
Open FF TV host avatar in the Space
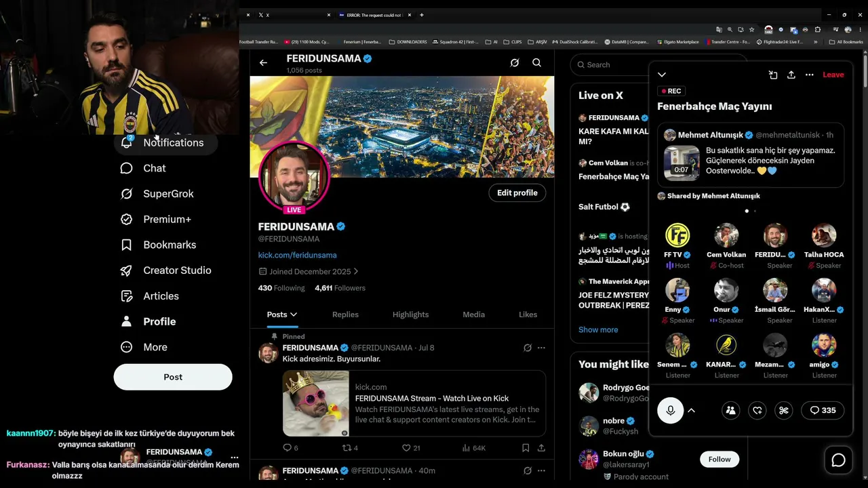point(677,235)
